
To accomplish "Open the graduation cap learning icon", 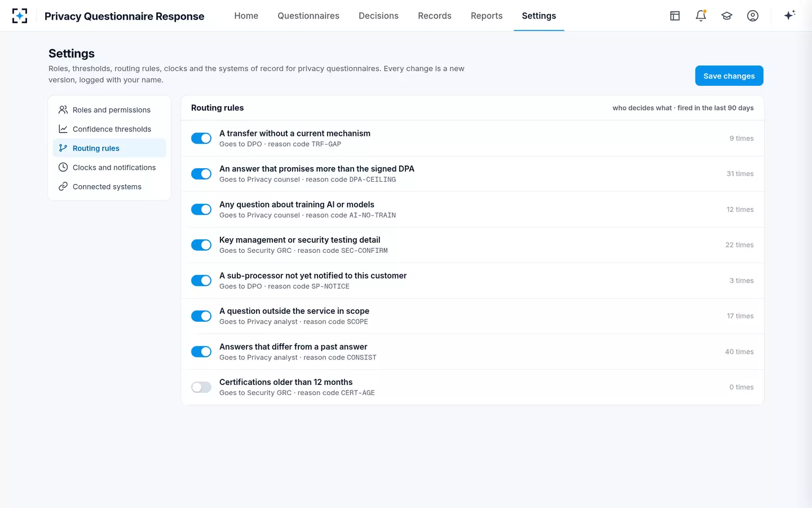I will click(x=727, y=16).
